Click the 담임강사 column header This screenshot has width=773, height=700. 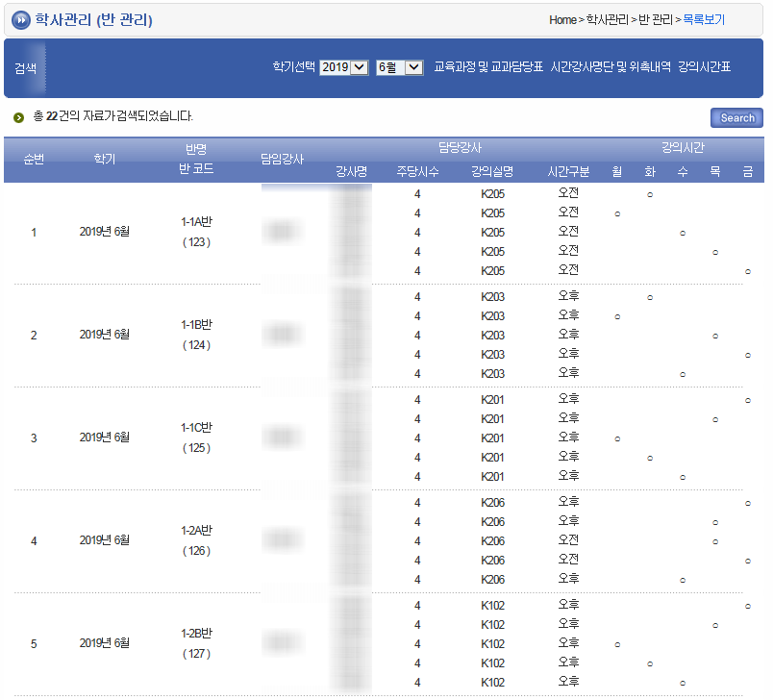coord(282,160)
